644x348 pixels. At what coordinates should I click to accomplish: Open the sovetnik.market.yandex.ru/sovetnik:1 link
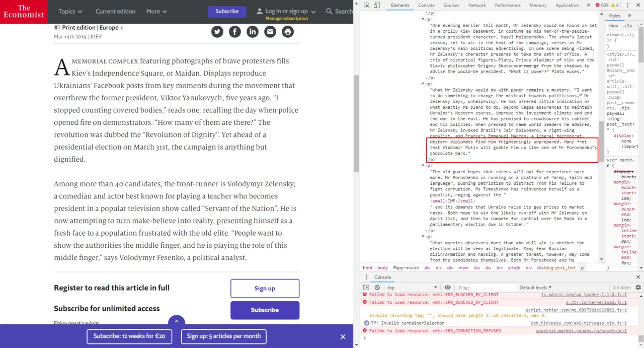click(581, 331)
